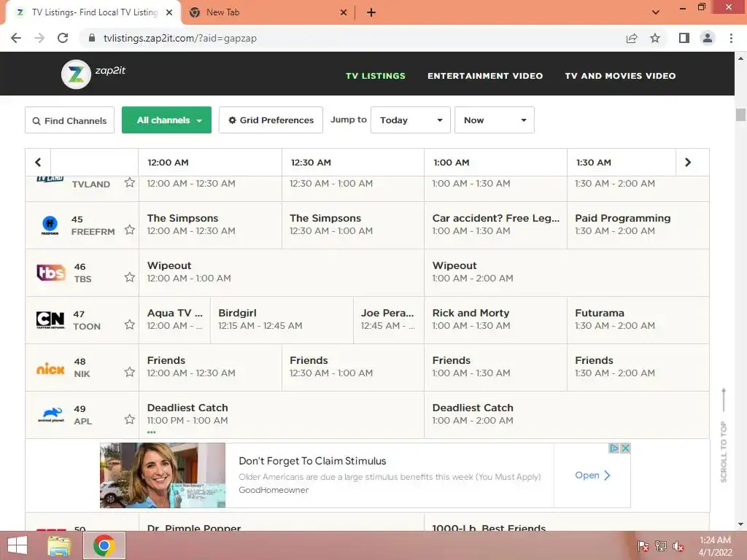Open TV Listings nav item
The image size is (747, 560).
pos(376,76)
